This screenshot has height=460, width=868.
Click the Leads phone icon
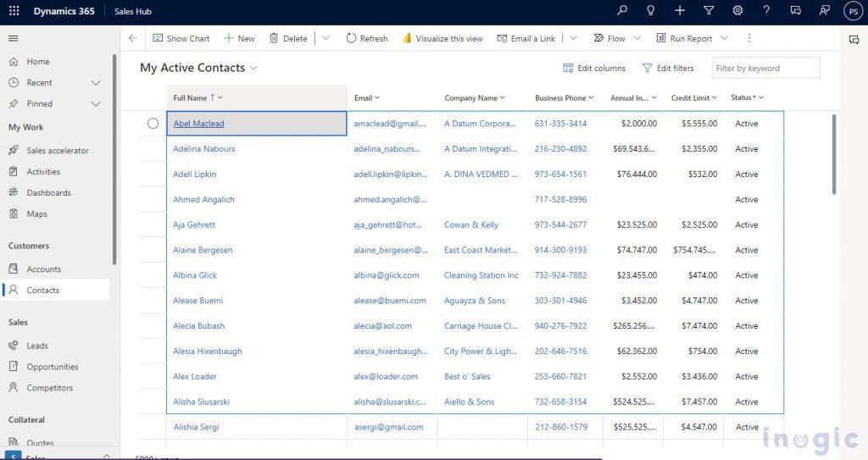click(14, 346)
